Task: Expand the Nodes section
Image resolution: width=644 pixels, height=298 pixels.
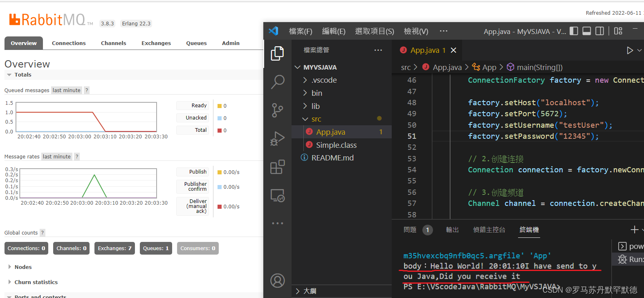Action: 19,267
